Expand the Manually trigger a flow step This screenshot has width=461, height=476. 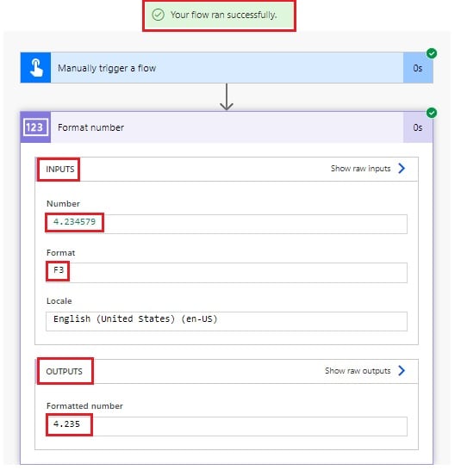click(x=227, y=67)
